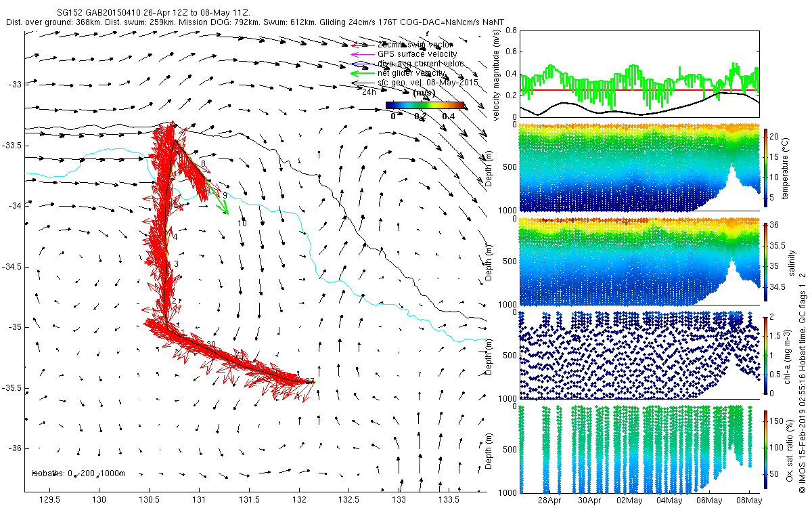Click the 'salinity' colorbar label
The image size is (812, 508).
click(x=792, y=261)
